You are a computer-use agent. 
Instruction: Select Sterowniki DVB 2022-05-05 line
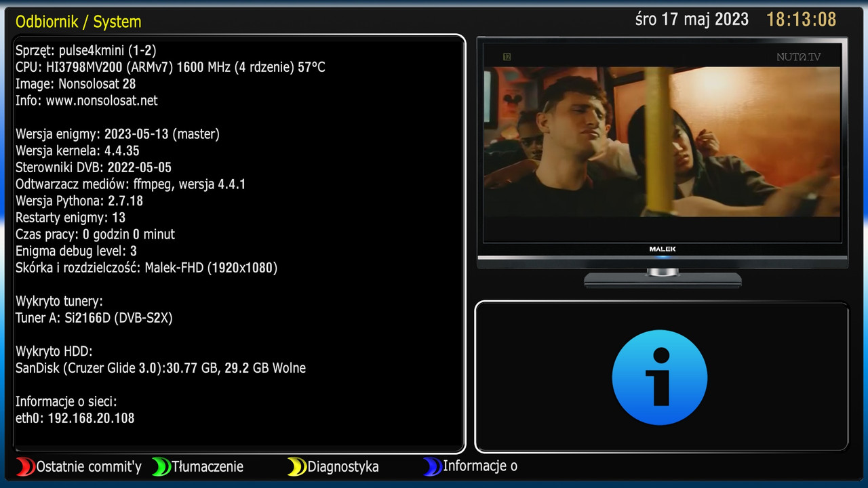tap(94, 167)
